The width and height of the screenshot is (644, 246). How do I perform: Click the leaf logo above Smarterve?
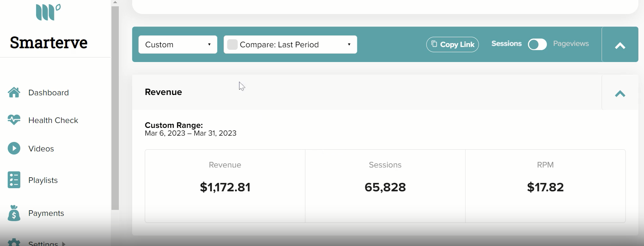(48, 12)
